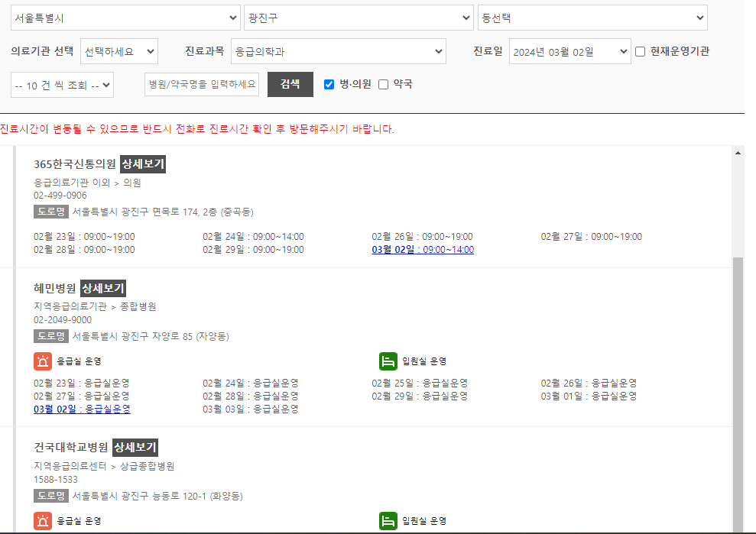
Task: Click the 03월 02일 09:00~14:00 link for 365한국신통의원
Action: click(x=423, y=249)
